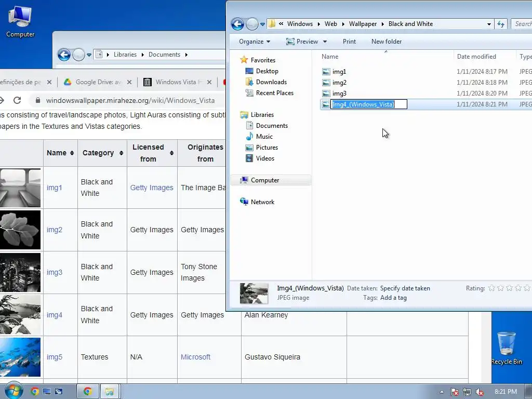Image resolution: width=532 pixels, height=399 pixels.
Task: Click the refresh button beside the address bar
Action: click(x=501, y=24)
